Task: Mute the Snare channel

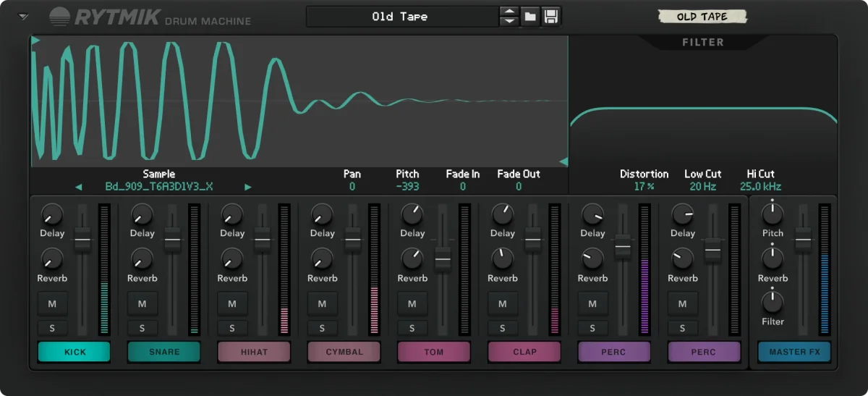Action: point(142,303)
